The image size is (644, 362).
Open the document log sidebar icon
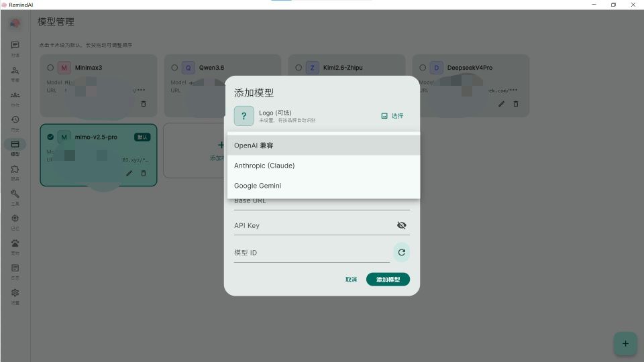[x=15, y=268]
